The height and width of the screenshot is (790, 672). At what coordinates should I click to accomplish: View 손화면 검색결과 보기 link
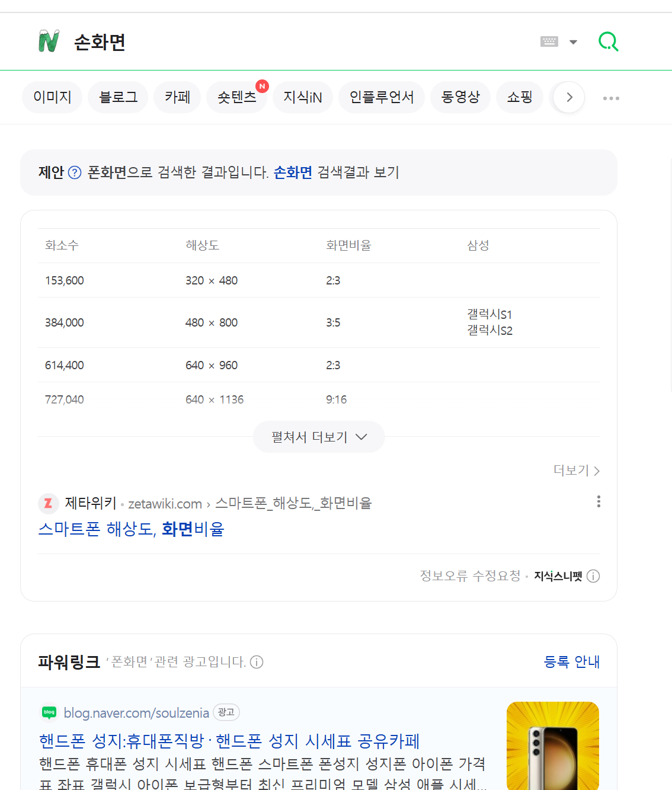point(336,172)
